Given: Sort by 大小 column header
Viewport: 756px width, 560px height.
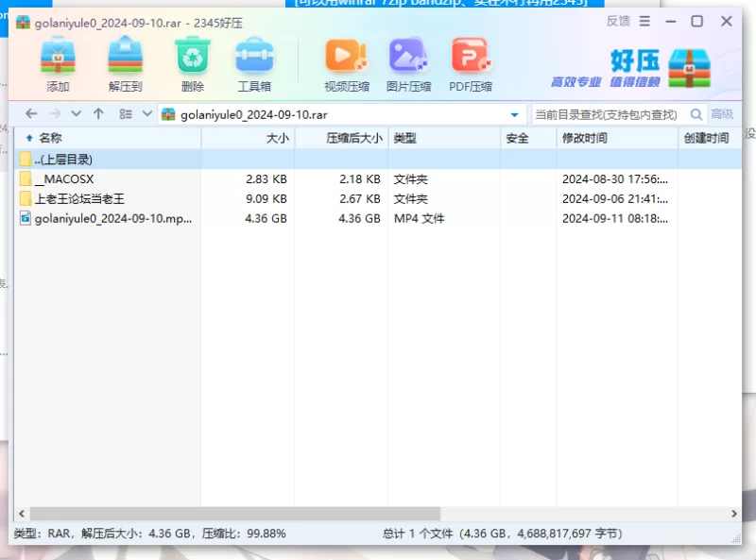Looking at the screenshot, I should [x=248, y=138].
